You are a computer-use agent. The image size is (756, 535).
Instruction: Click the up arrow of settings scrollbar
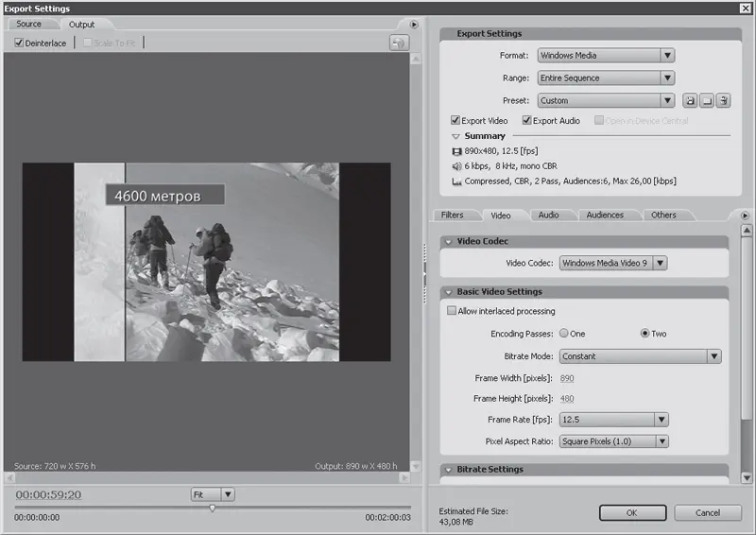(x=747, y=231)
